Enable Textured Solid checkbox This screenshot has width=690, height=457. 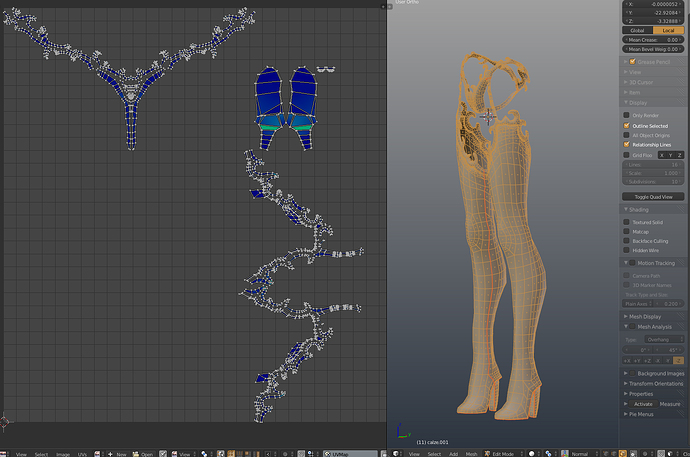tap(626, 222)
